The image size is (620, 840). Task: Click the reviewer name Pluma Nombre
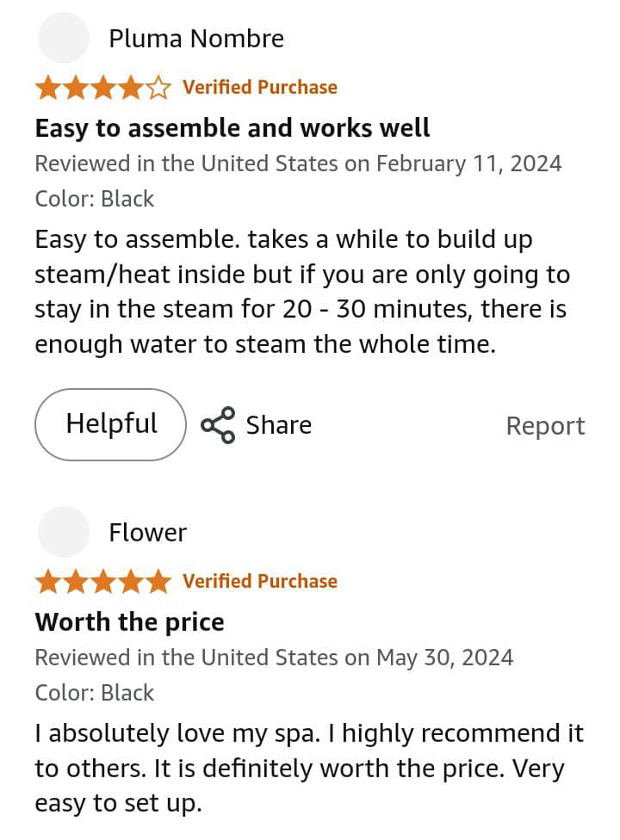tap(196, 39)
